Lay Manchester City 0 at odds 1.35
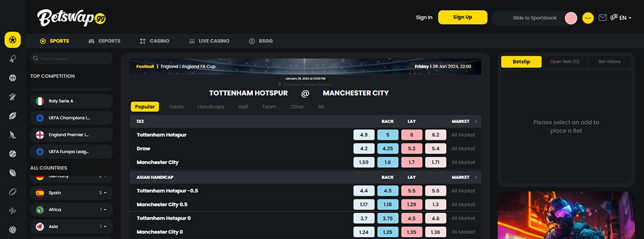 click(411, 232)
